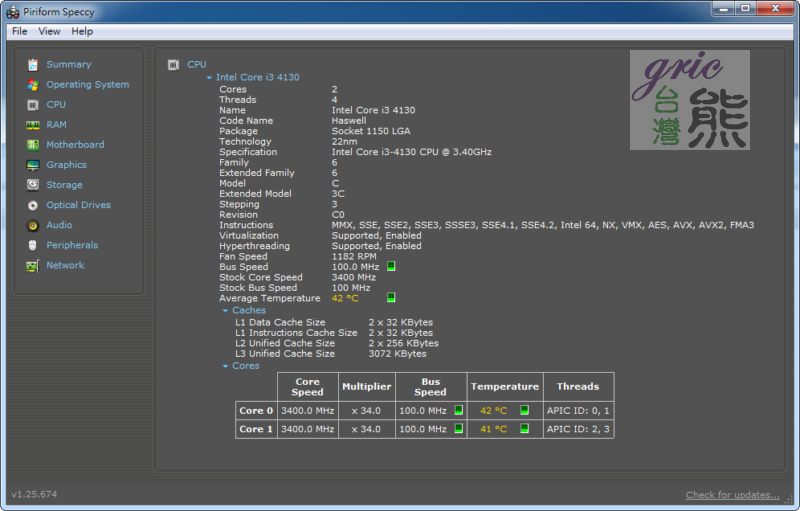Click the Core 1 Bus Speed indicator
Image resolution: width=800 pixels, height=511 pixels.
[458, 429]
